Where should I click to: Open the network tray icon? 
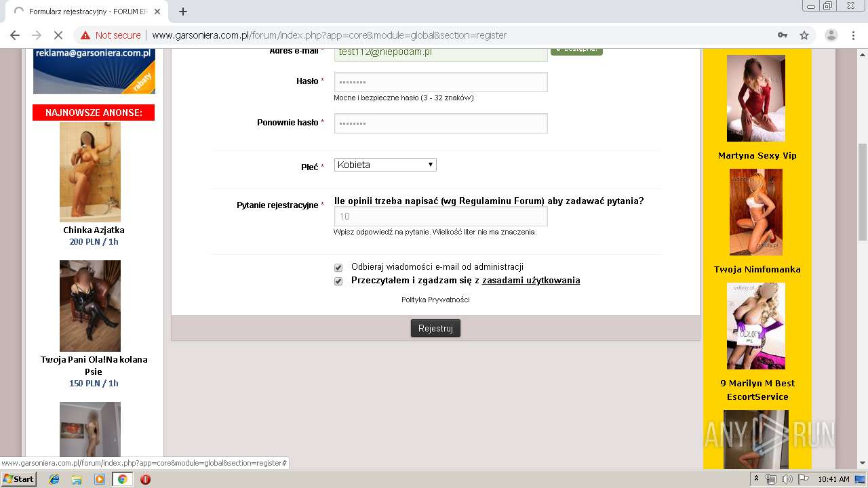(x=771, y=479)
